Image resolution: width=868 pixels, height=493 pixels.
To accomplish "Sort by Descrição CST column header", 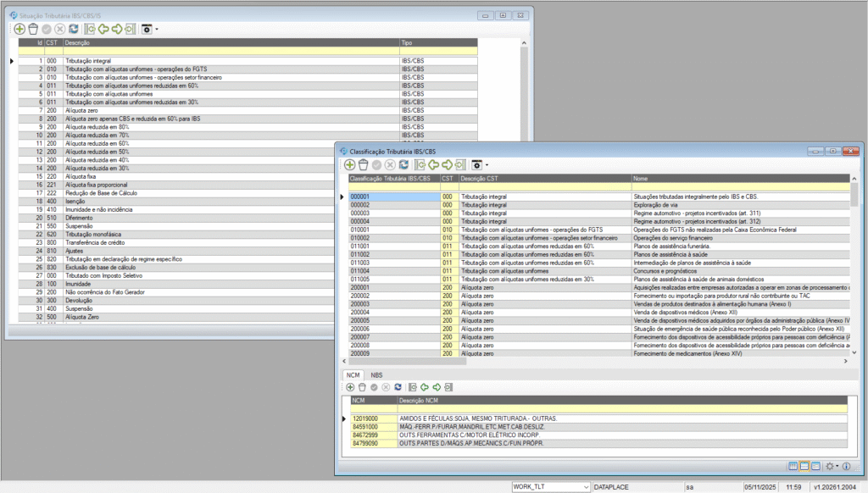I will coord(544,179).
